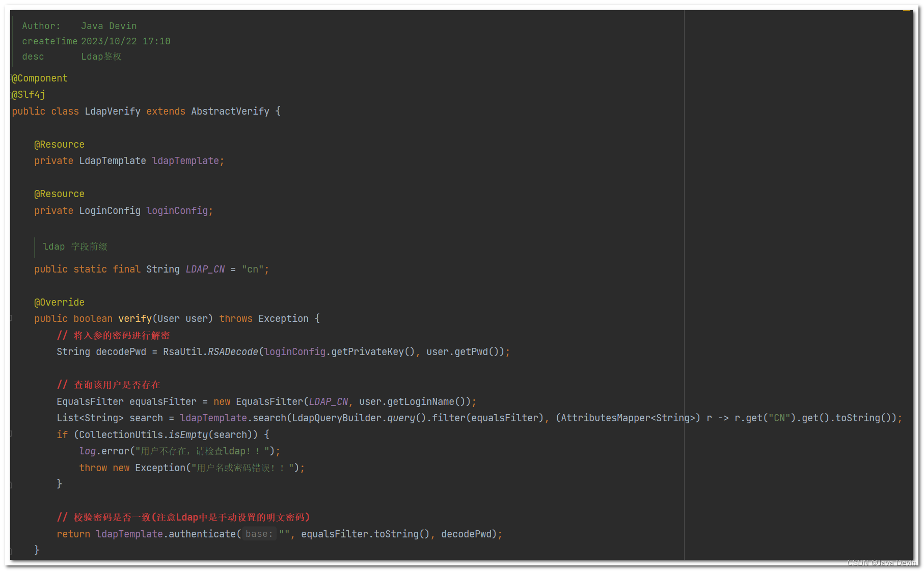Click the 'base:' parameter hint

[x=259, y=534]
